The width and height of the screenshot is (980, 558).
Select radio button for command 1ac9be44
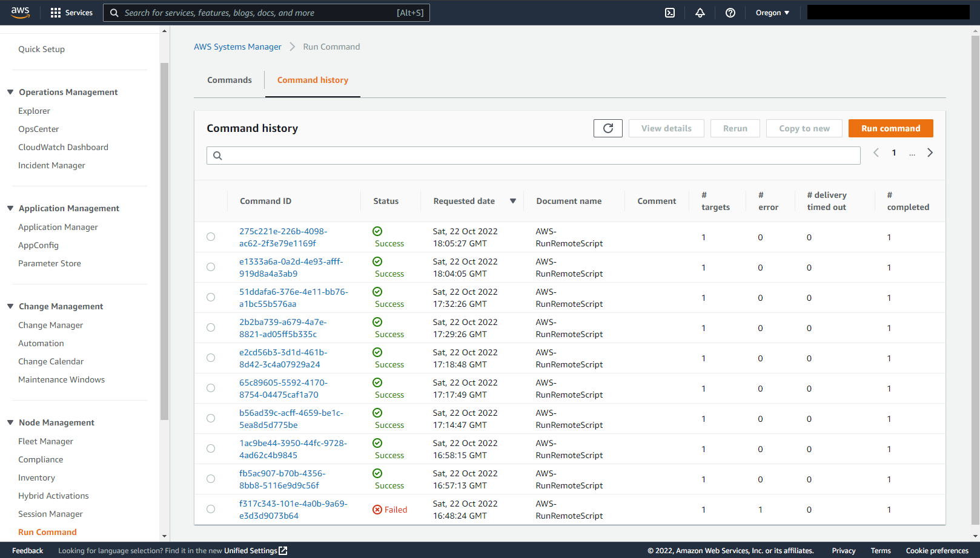(x=211, y=448)
